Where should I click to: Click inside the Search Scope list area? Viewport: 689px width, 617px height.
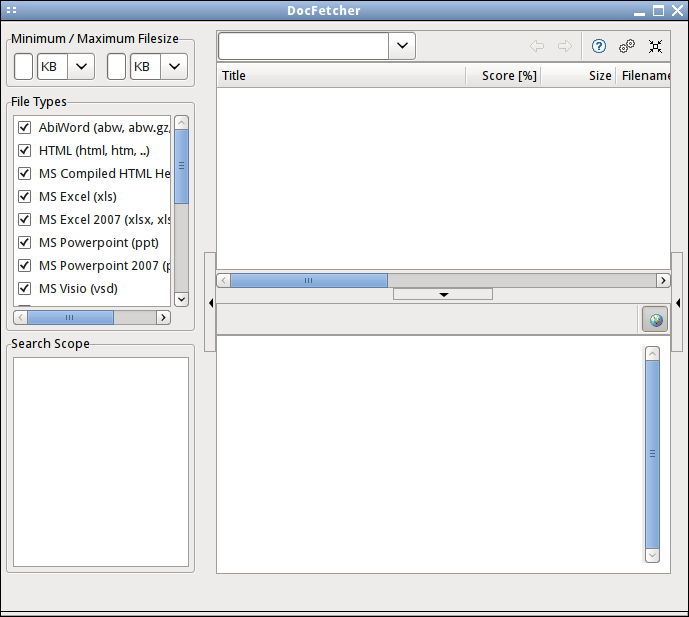pos(101,462)
